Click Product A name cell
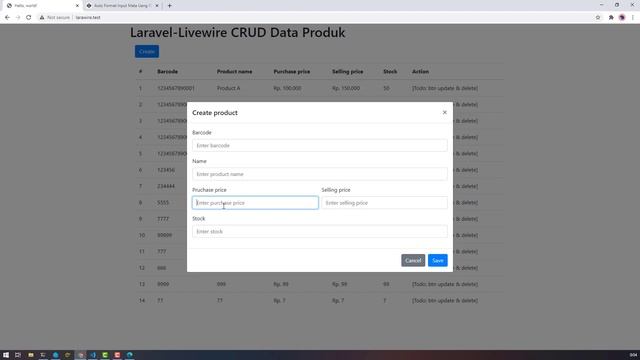640x360 pixels. 228,88
